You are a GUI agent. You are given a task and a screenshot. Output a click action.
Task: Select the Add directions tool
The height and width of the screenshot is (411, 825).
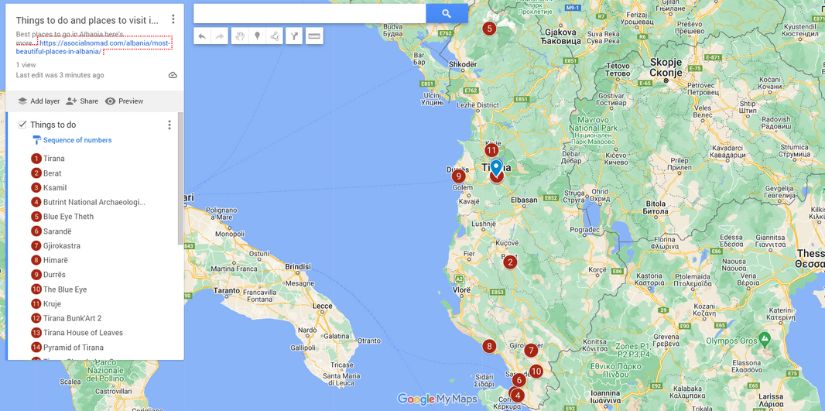294,36
